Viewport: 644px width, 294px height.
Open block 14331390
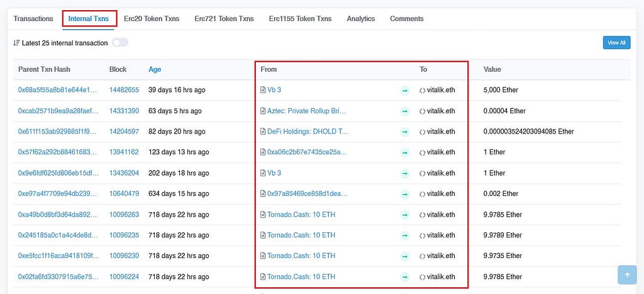[x=124, y=111]
